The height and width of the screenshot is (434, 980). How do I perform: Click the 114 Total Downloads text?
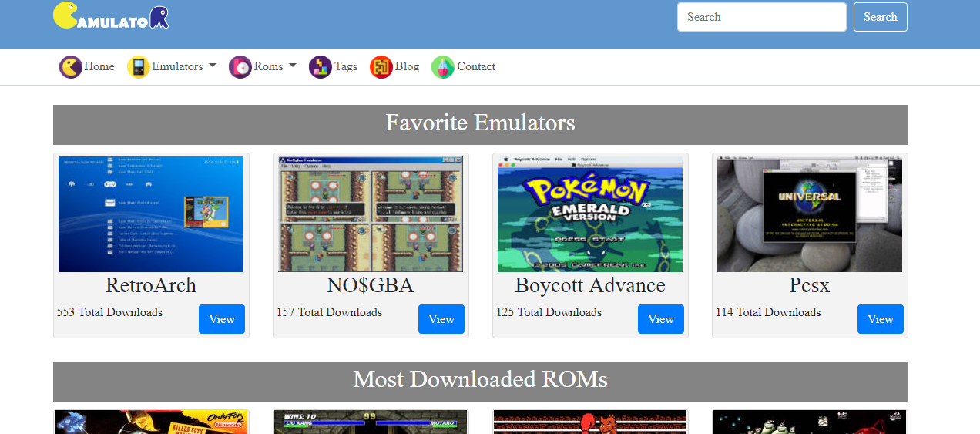pos(769,312)
